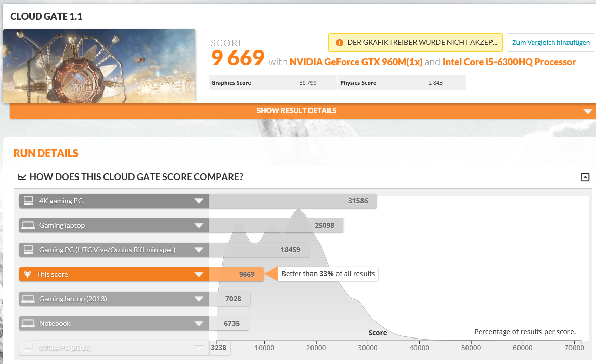
Task: Click the PC icon beside Gaming PC HTC Vive
Action: click(x=28, y=250)
